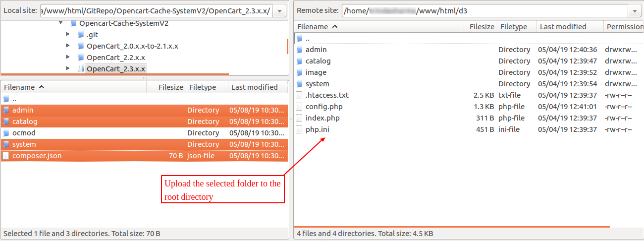The image size is (644, 241).
Task: Click the remote status bar totals text
Action: click(x=365, y=233)
